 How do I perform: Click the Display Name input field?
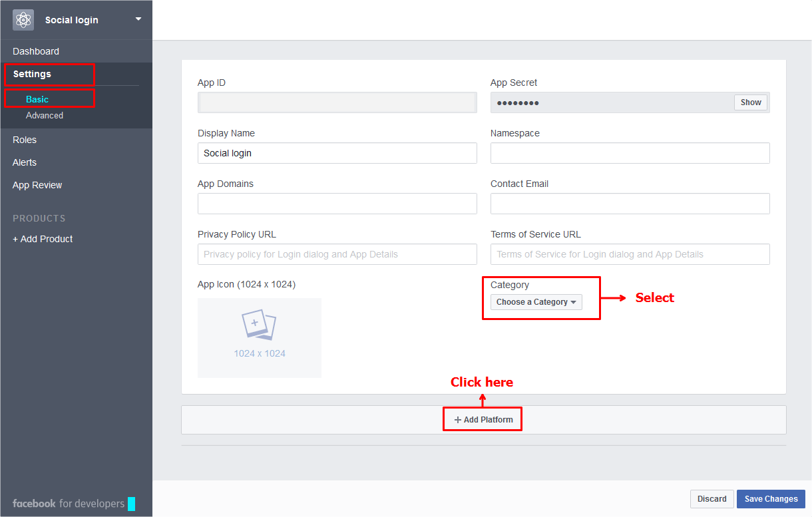pyautogui.click(x=337, y=153)
